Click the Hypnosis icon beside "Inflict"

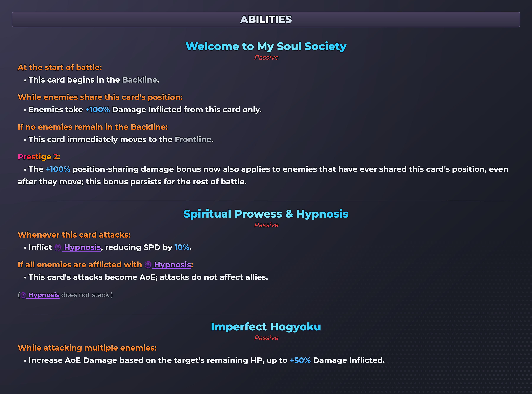[58, 248]
